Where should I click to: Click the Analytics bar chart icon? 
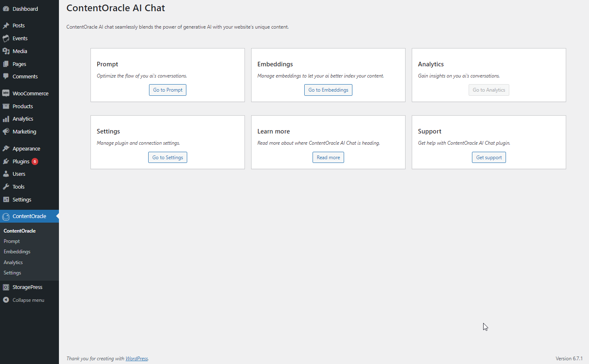point(6,119)
